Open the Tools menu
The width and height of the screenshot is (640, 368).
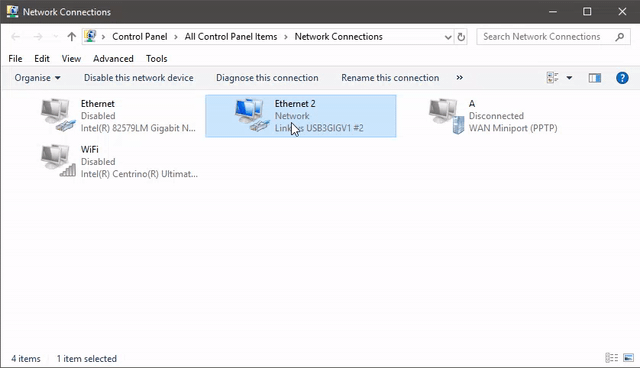[157, 59]
